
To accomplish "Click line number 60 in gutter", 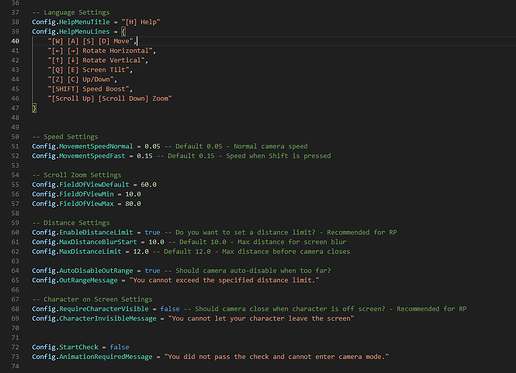I will pyautogui.click(x=15, y=232).
